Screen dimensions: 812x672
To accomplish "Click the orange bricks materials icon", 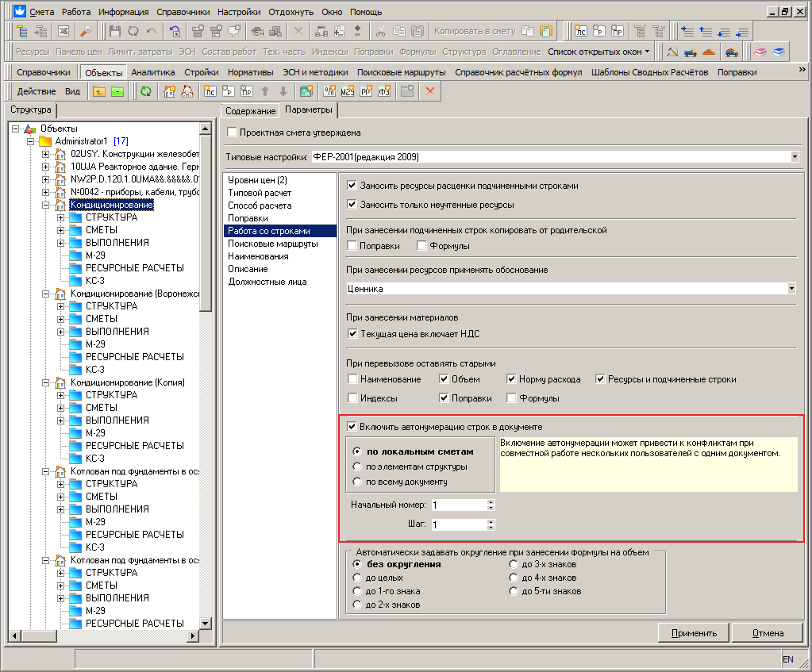I will (x=710, y=52).
